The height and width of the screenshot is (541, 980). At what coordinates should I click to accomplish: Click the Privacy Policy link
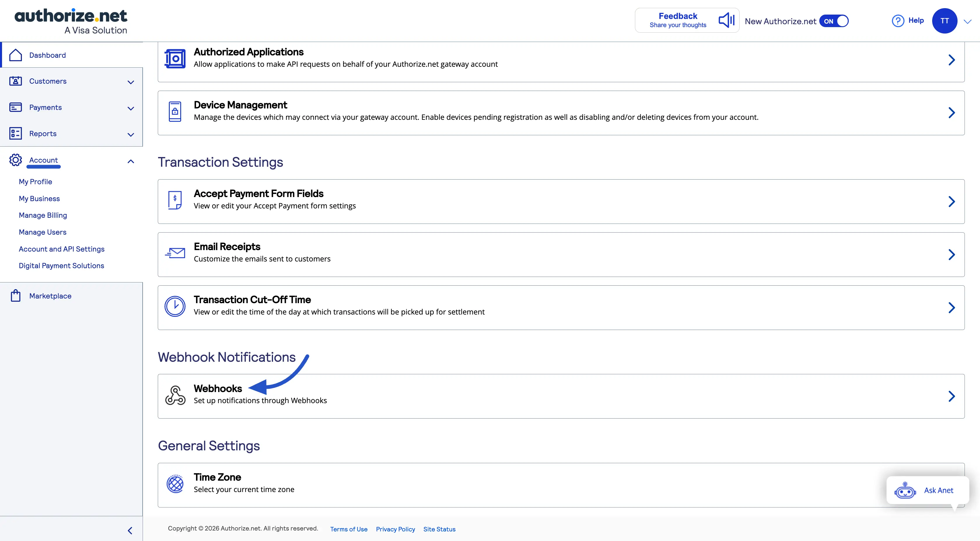tap(395, 529)
